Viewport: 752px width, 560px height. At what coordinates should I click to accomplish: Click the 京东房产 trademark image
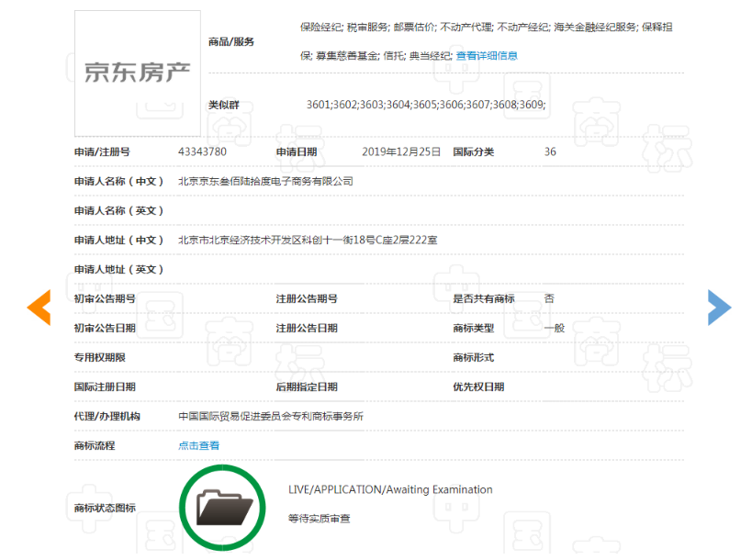138,73
